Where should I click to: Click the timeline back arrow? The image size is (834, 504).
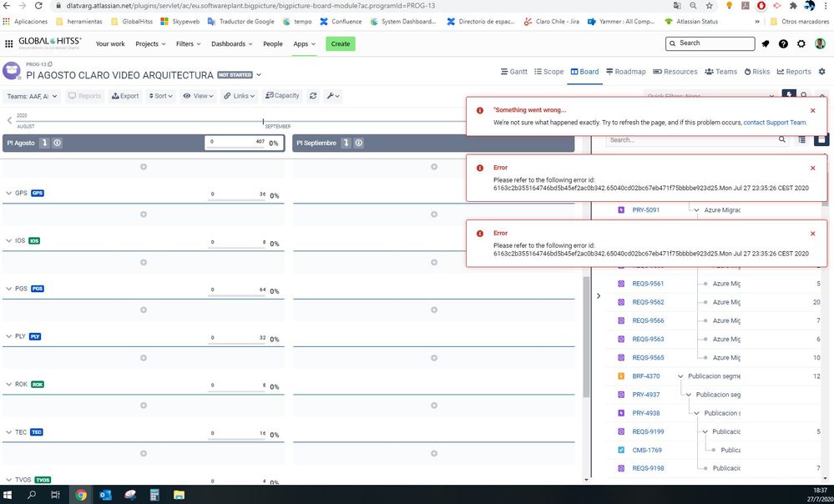[9, 120]
